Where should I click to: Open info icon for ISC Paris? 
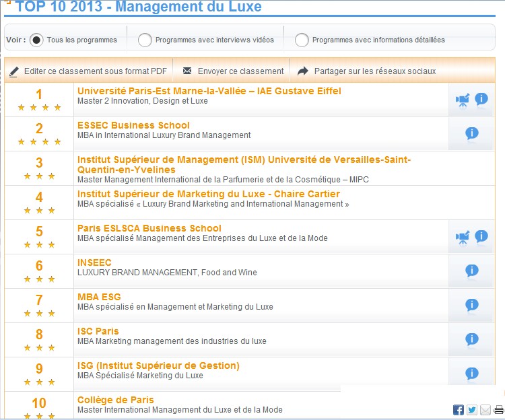pyautogui.click(x=472, y=339)
